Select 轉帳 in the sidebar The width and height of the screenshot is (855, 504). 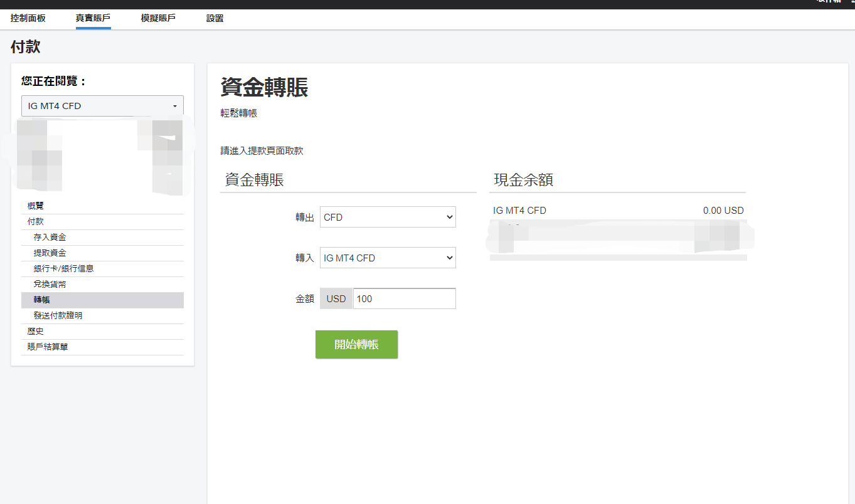pos(102,300)
